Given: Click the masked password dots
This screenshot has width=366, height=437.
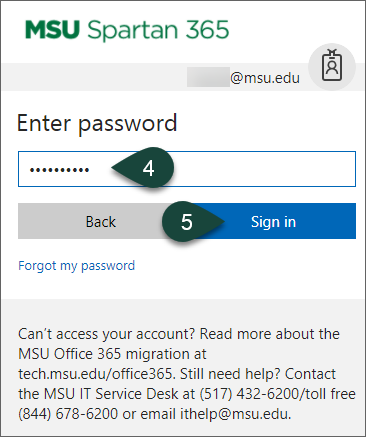Looking at the screenshot, I should point(59,170).
